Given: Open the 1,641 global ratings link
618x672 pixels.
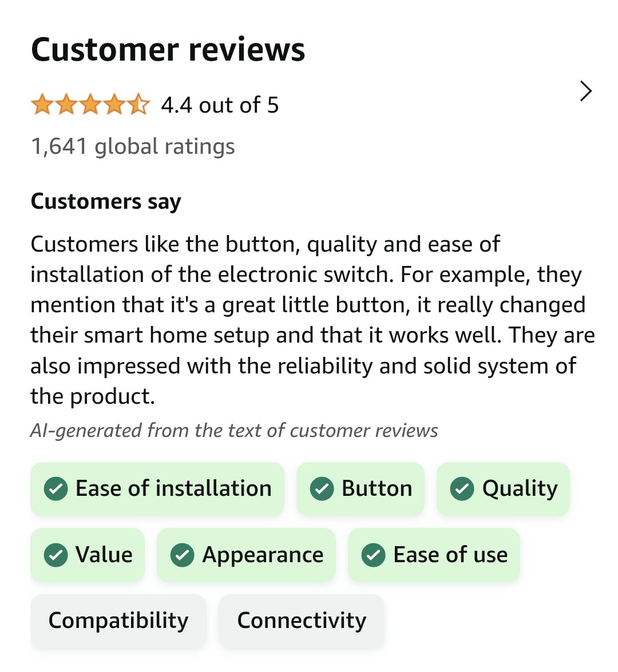Looking at the screenshot, I should 133,146.
